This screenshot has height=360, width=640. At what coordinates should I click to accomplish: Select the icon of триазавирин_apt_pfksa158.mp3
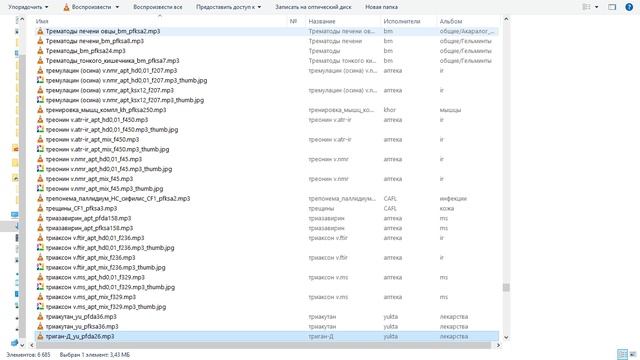(x=40, y=228)
